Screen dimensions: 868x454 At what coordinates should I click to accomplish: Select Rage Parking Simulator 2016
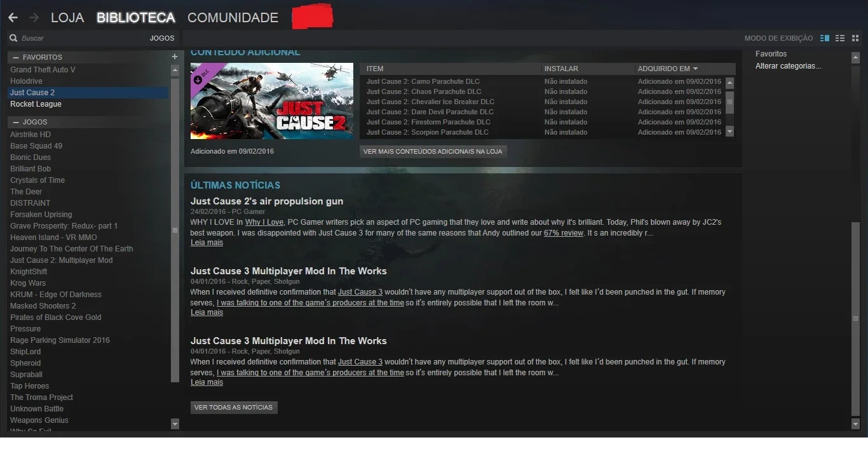tap(60, 340)
